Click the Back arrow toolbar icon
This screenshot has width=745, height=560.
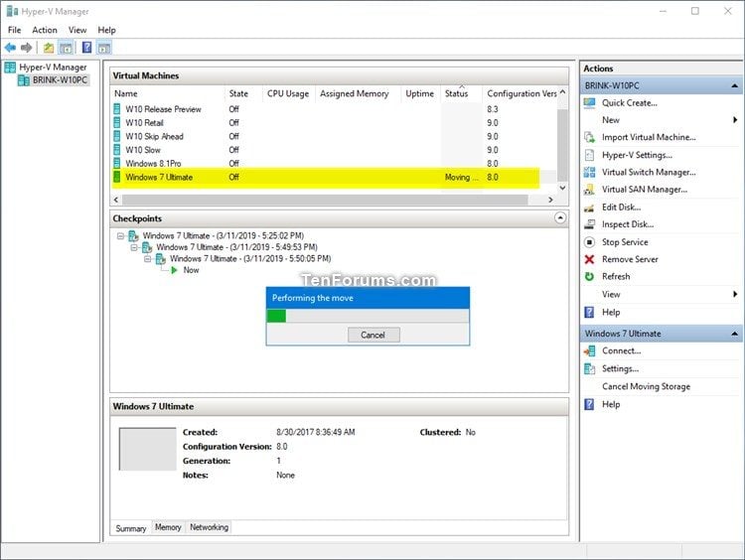pos(10,48)
